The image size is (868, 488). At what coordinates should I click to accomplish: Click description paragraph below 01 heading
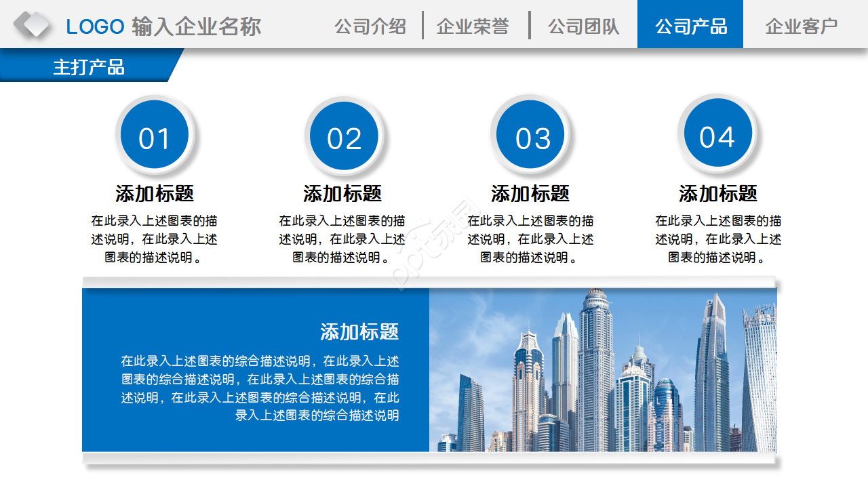155,239
